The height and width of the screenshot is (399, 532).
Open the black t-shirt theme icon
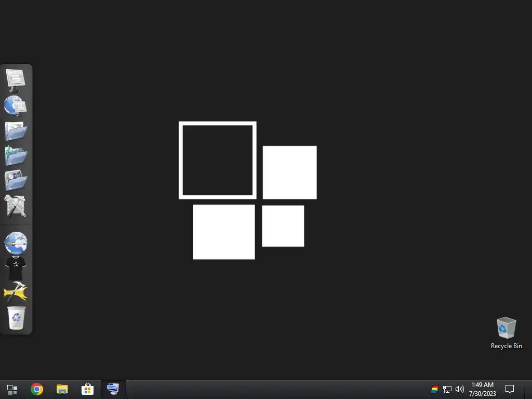click(x=16, y=268)
